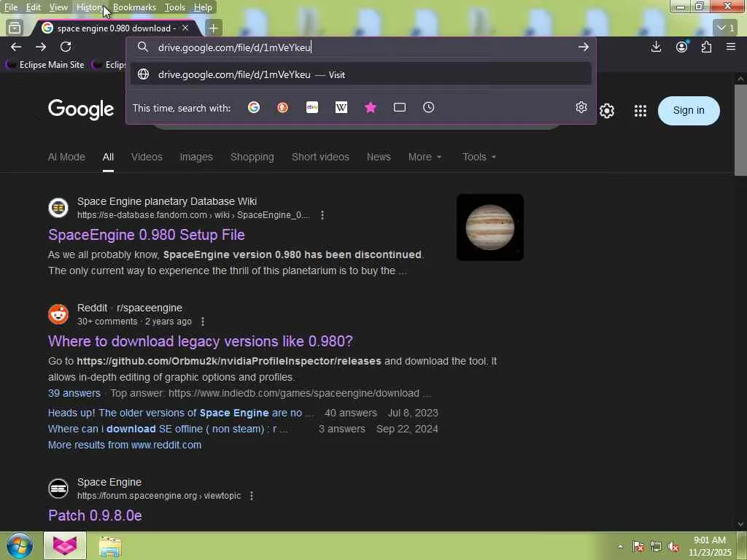
Task: Switch to Images results tab
Action: 196,157
